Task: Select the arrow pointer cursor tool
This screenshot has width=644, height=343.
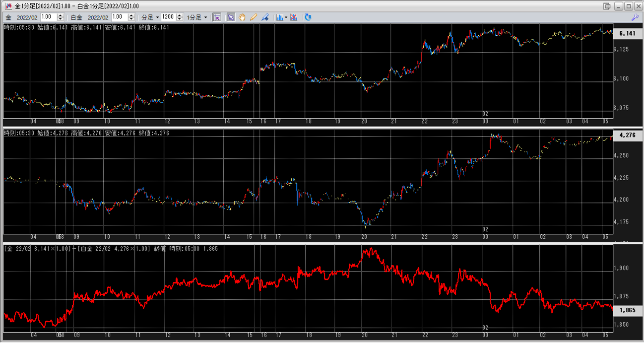Action: pos(231,17)
